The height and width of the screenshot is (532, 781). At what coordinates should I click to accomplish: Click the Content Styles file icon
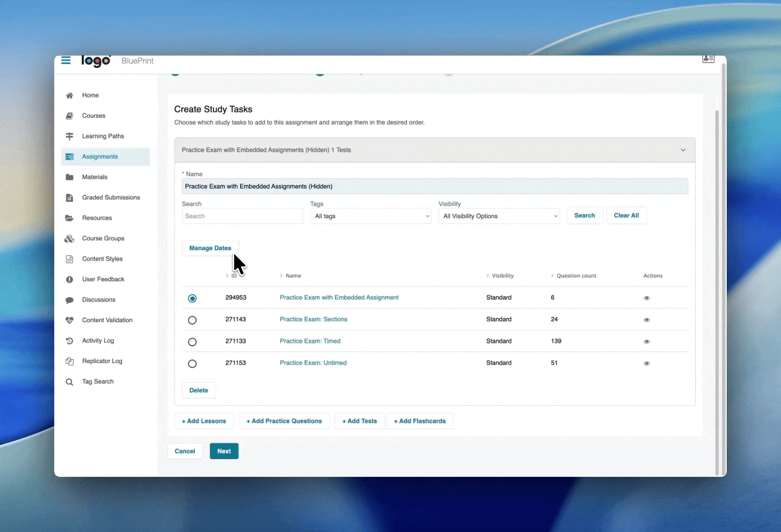pos(70,259)
